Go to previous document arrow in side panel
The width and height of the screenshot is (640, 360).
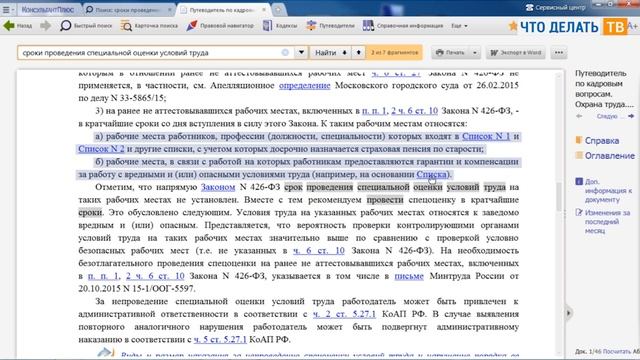[x=579, y=116]
